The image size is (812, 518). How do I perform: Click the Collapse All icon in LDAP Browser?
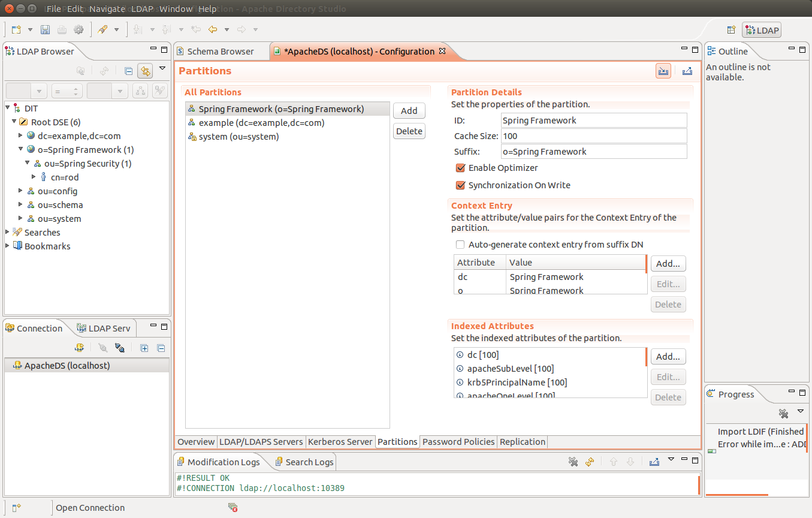pyautogui.click(x=128, y=70)
